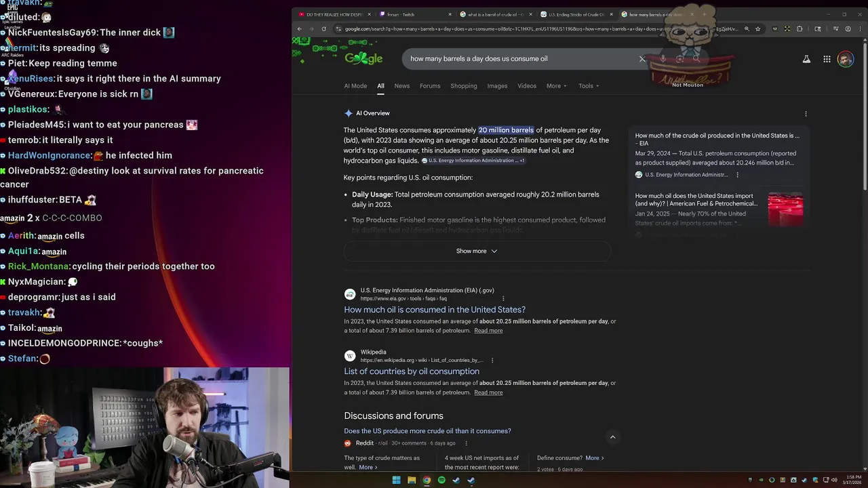Expand 'Define consume?' More link
Screen dimensions: 868x488
pos(595,458)
